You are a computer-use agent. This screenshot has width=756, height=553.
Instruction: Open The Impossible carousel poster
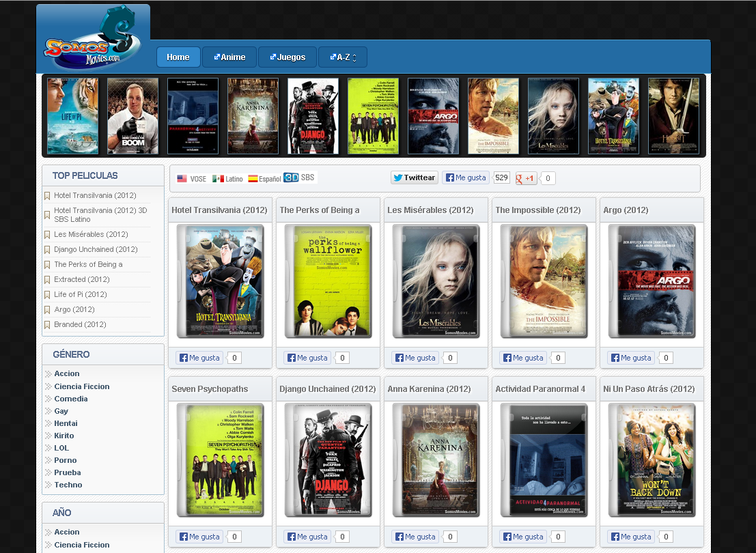493,115
